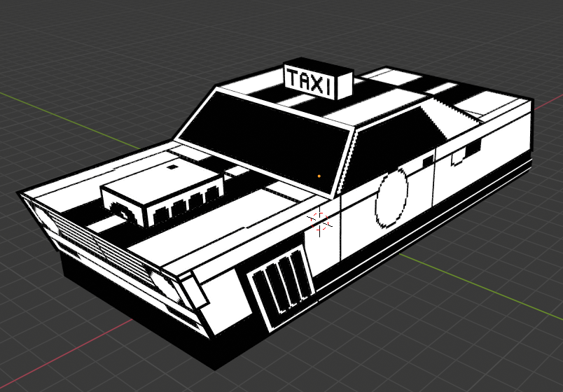
Task: Click the black windshield of the taxi
Action: point(265,142)
